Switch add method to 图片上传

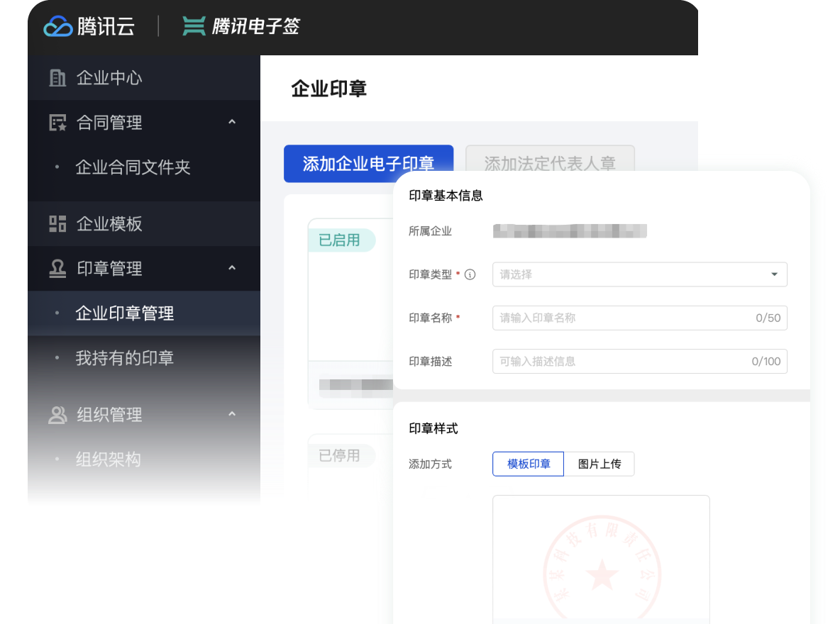pos(599,464)
